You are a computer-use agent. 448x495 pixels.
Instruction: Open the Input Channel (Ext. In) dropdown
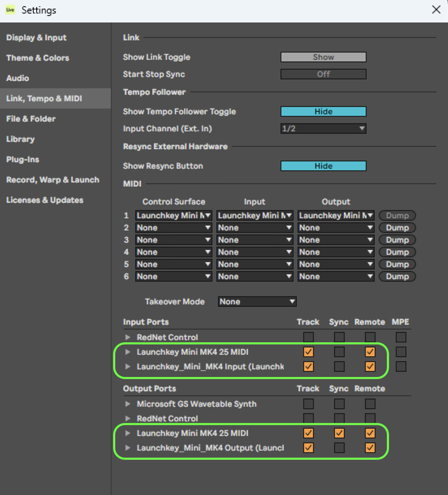324,128
